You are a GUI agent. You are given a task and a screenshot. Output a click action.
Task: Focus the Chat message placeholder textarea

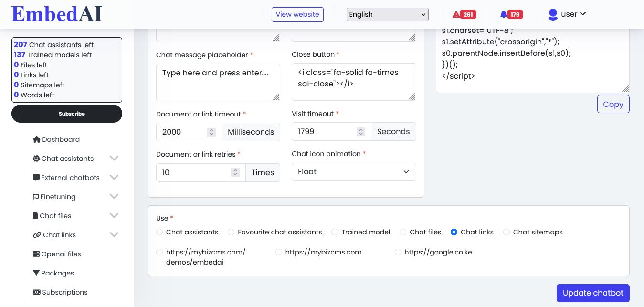pos(218,82)
